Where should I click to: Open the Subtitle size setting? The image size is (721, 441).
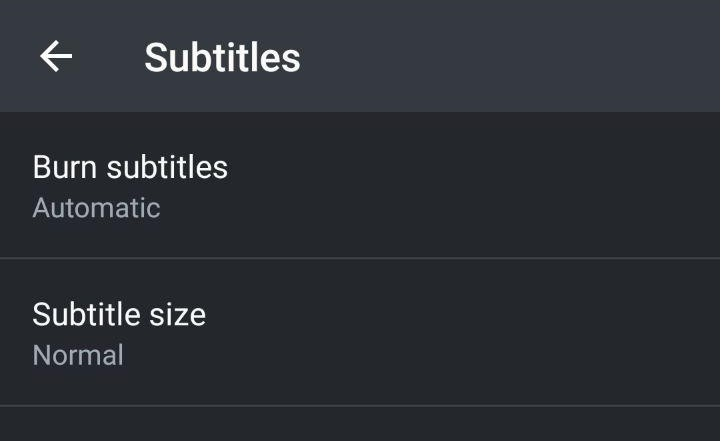(x=360, y=333)
